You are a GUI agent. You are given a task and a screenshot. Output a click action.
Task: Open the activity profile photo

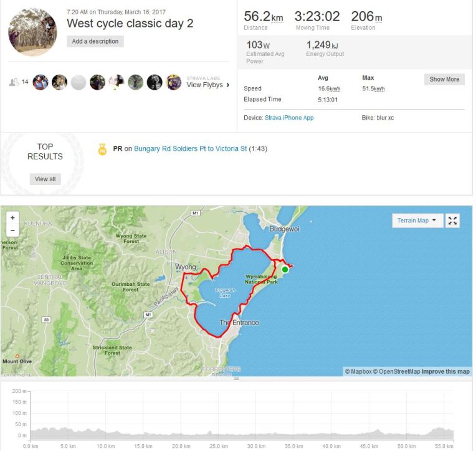(32, 32)
